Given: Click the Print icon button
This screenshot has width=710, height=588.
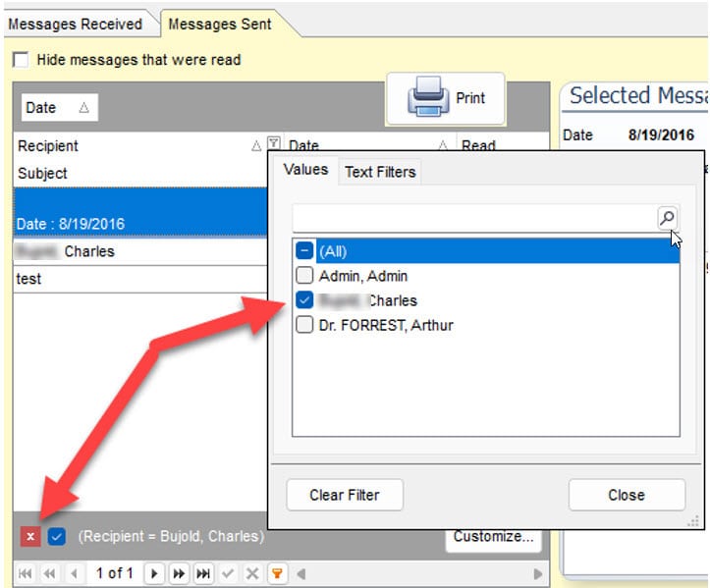Looking at the screenshot, I should coord(445,98).
